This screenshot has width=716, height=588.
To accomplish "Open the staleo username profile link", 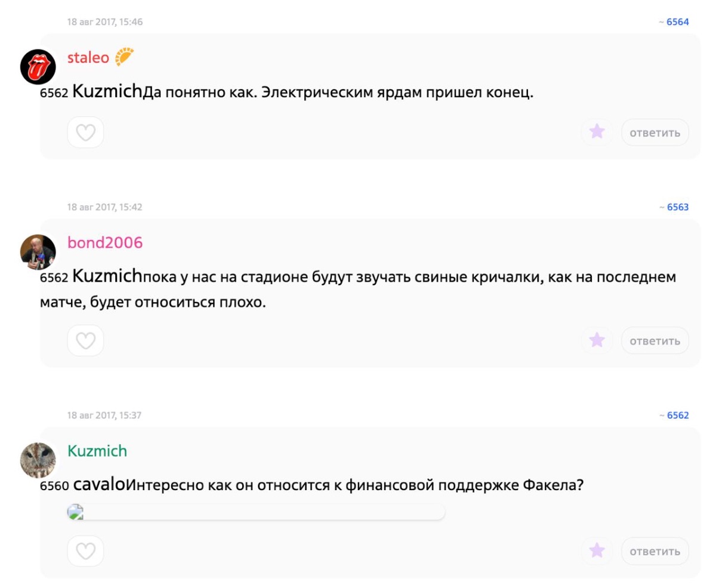I will tap(88, 58).
